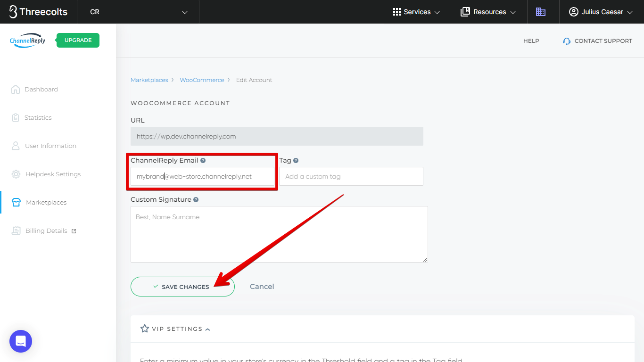This screenshot has width=644, height=362.
Task: Open User Information page
Action: 50,146
